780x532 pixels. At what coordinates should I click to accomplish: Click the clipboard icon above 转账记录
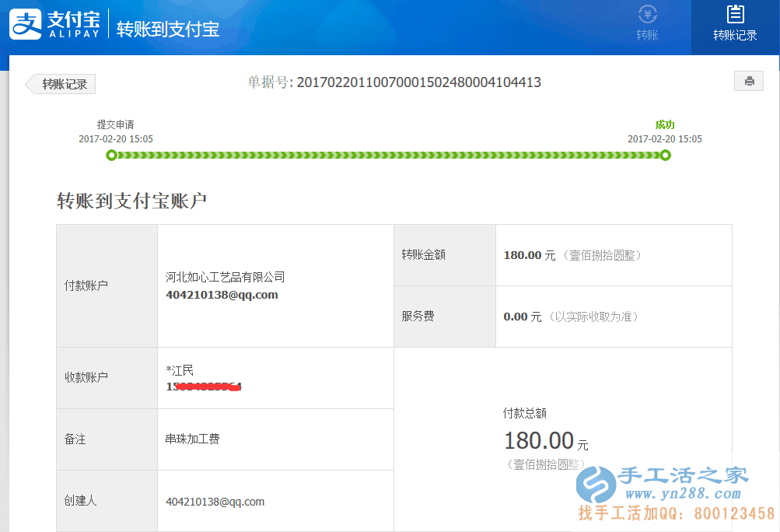(x=735, y=14)
